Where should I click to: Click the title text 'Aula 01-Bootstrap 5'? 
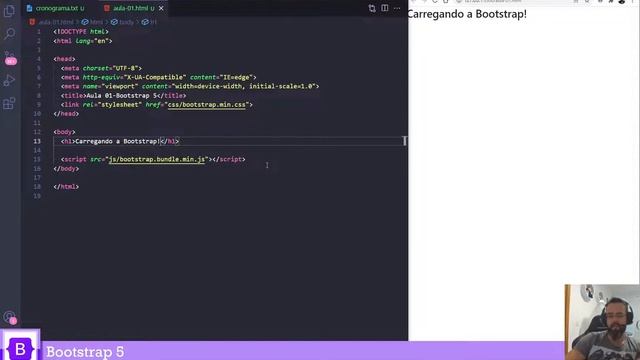(x=122, y=96)
